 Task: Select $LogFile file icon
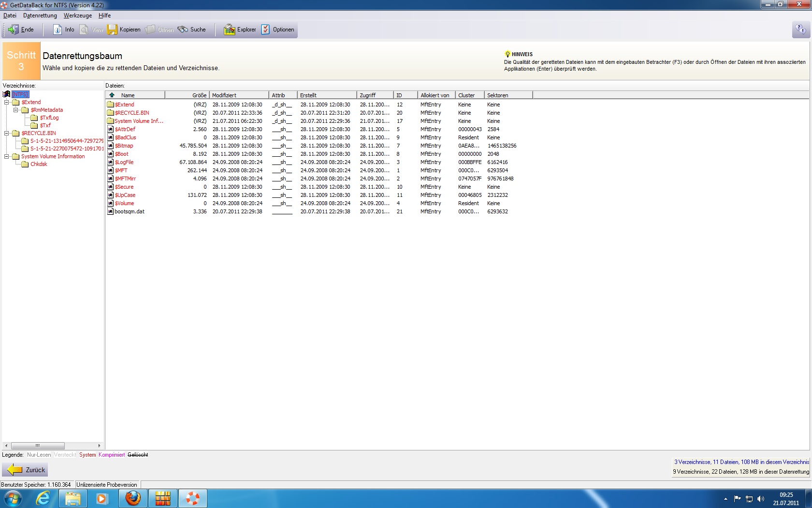coord(110,162)
